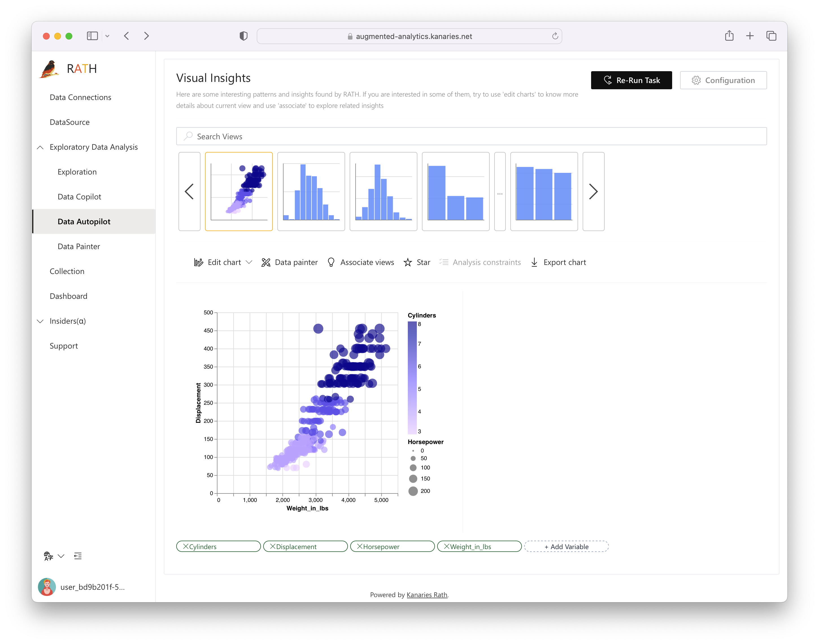Click Associate views lightbulb icon
The image size is (819, 644).
(331, 262)
